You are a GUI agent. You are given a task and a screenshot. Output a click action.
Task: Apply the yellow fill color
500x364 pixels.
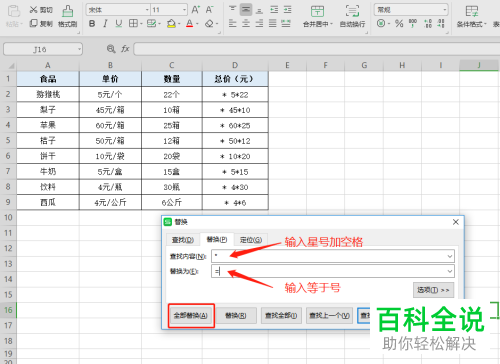(171, 24)
